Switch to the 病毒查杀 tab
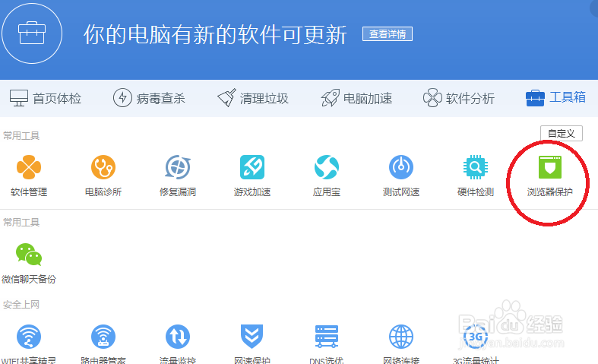Image resolution: width=598 pixels, height=364 pixels. [x=149, y=98]
